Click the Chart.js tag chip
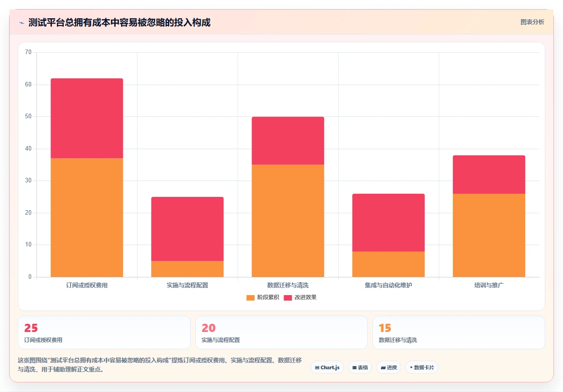Viewport: 563px width, 392px height. coord(327,367)
